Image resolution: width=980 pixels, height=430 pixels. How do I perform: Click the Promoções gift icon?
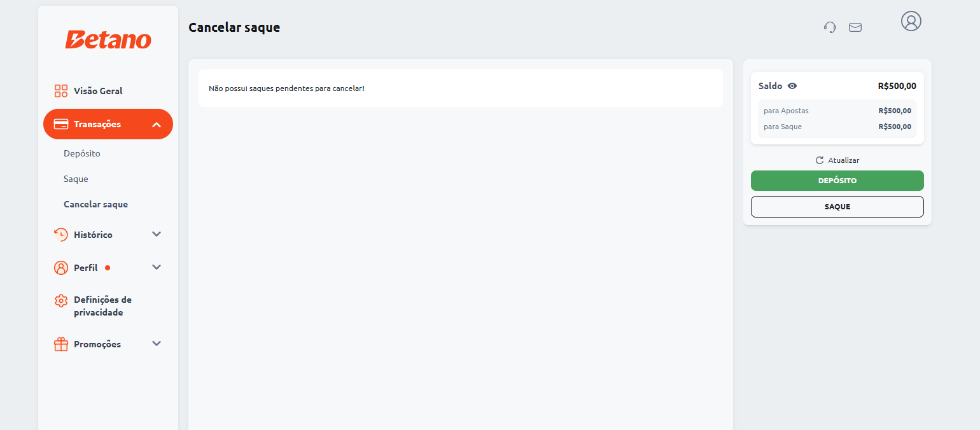pyautogui.click(x=61, y=344)
